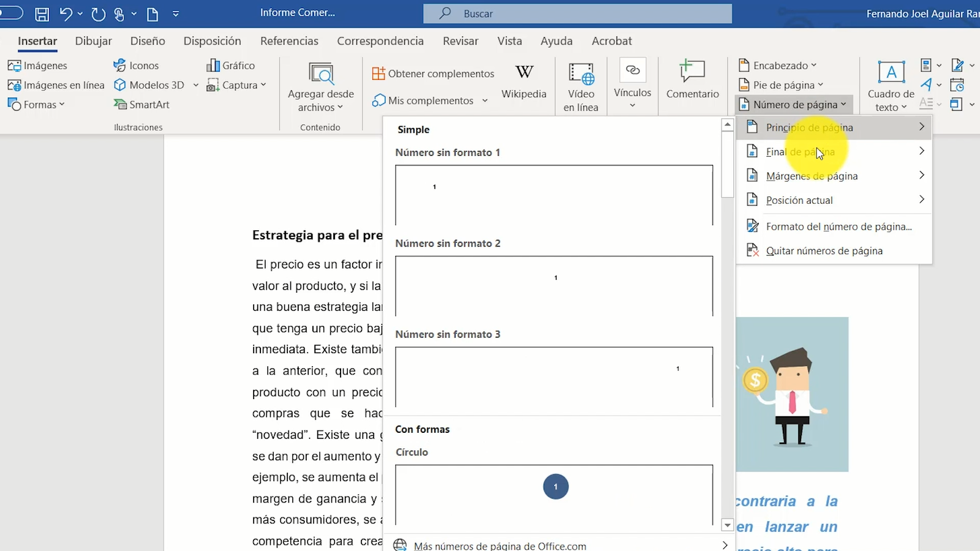The width and height of the screenshot is (980, 551).
Task: Open the Revisar tab
Action: [x=461, y=41]
